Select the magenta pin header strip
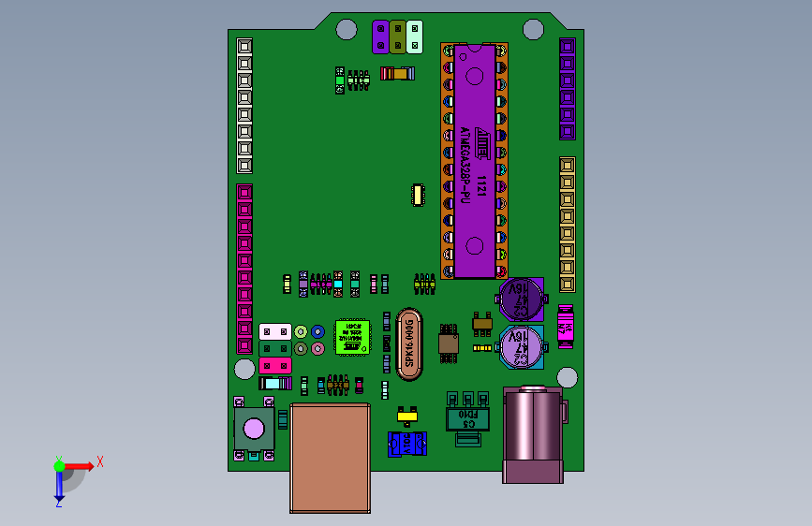812x526 pixels. pos(244,270)
